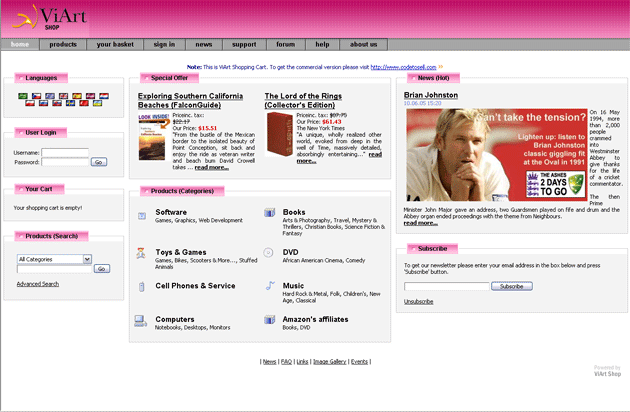Open the DVD category link
The width and height of the screenshot is (630, 412).
(x=290, y=252)
